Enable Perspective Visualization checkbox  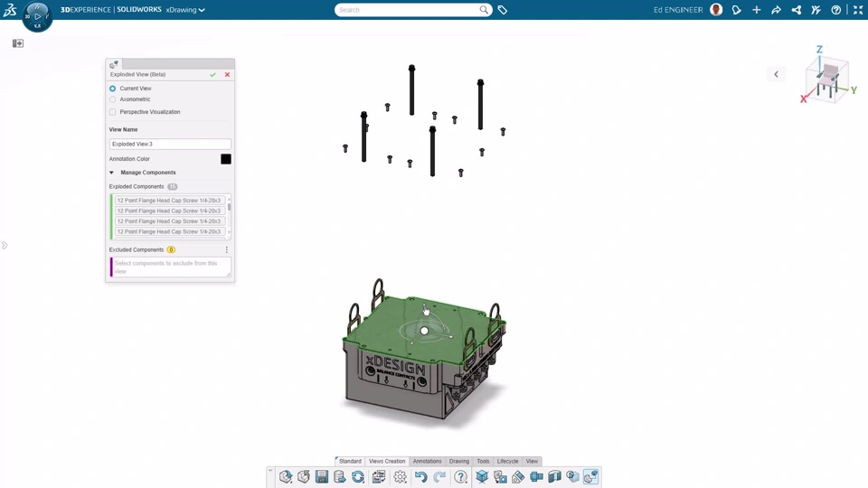point(112,112)
